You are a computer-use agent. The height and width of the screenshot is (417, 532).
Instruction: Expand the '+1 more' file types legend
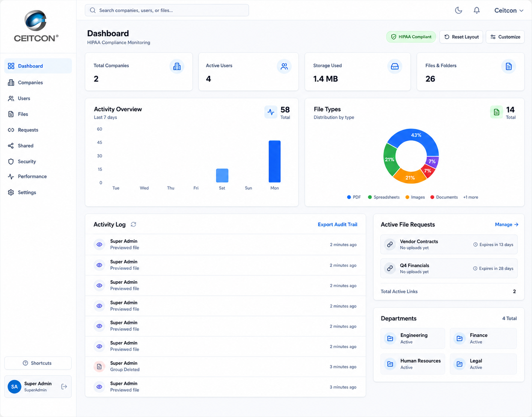pos(470,197)
